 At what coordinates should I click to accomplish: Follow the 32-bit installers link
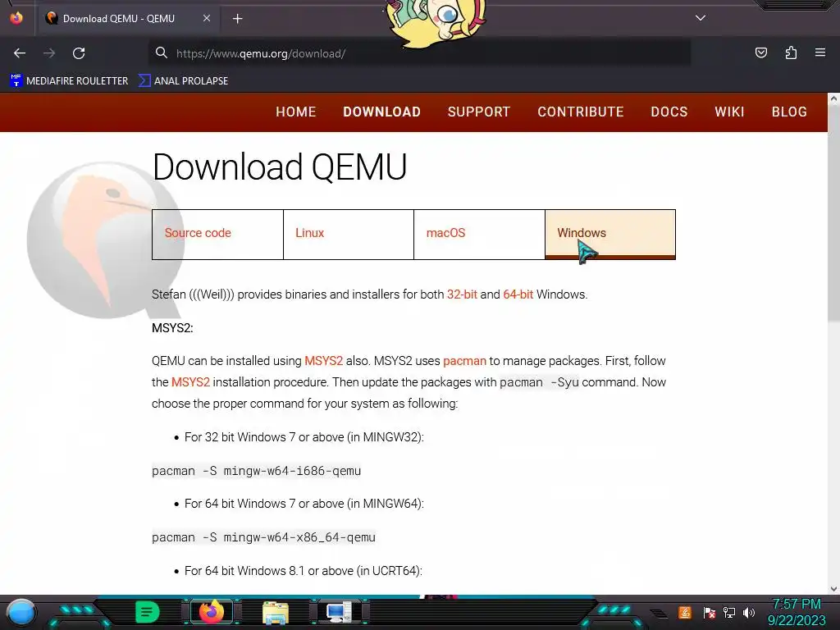[462, 294]
